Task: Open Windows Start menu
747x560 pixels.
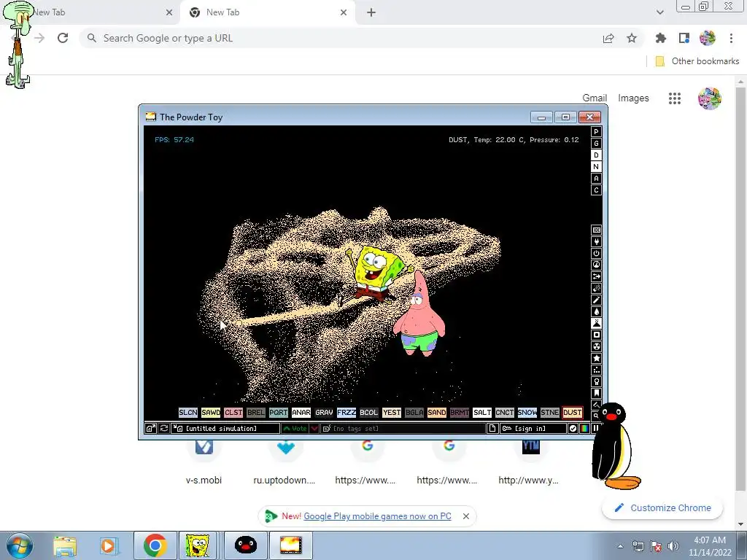Action: [19, 545]
